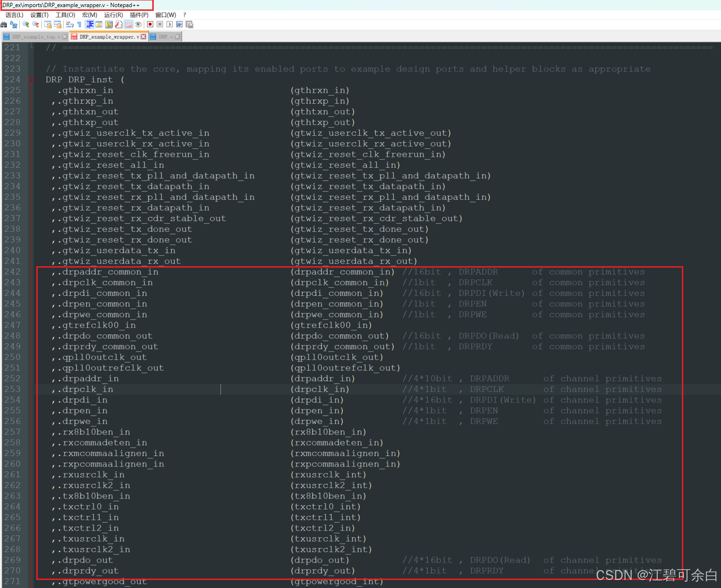
Task: Switch to the DRP.v tab
Action: pos(165,37)
